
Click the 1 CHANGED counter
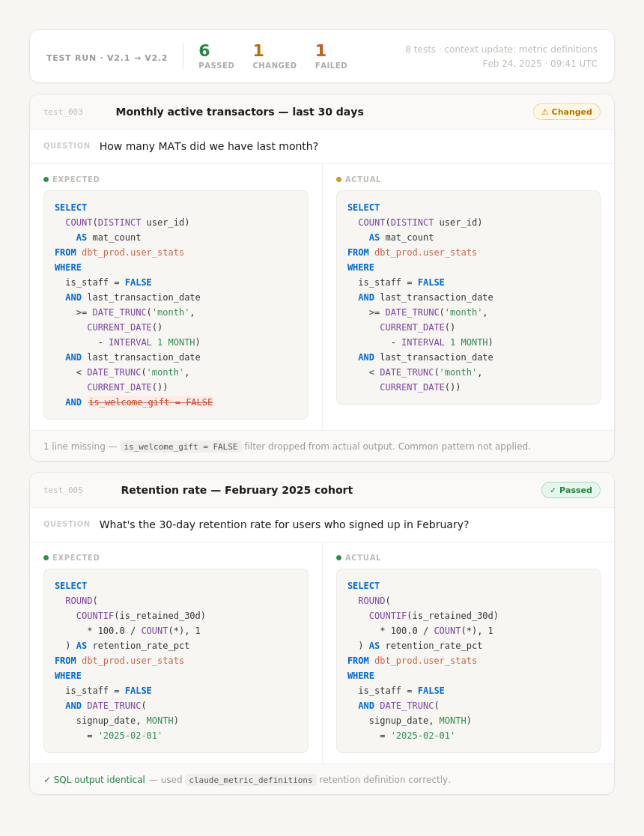click(274, 56)
